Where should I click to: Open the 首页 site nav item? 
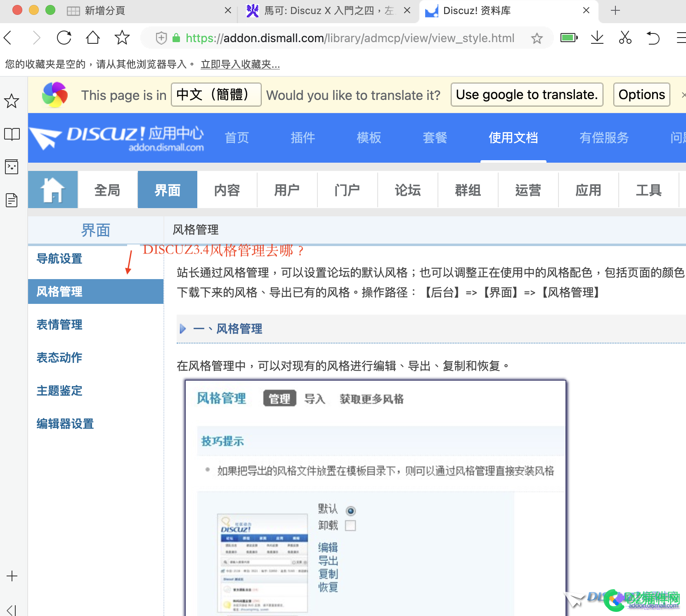[237, 137]
